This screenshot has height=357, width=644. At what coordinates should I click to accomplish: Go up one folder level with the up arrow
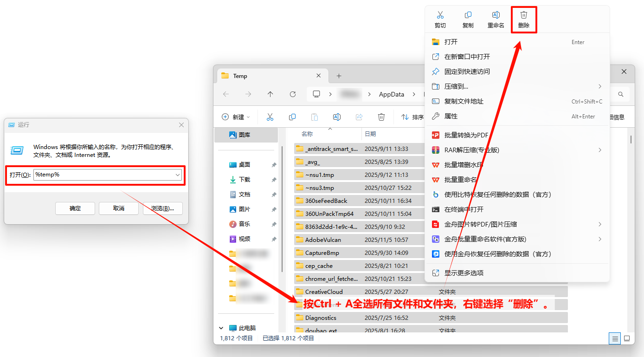pyautogui.click(x=270, y=94)
